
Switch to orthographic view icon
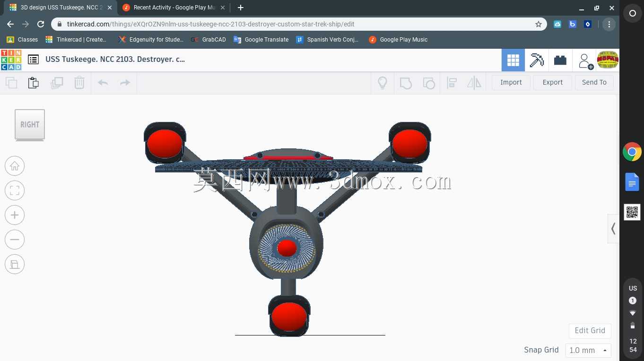pos(15,264)
